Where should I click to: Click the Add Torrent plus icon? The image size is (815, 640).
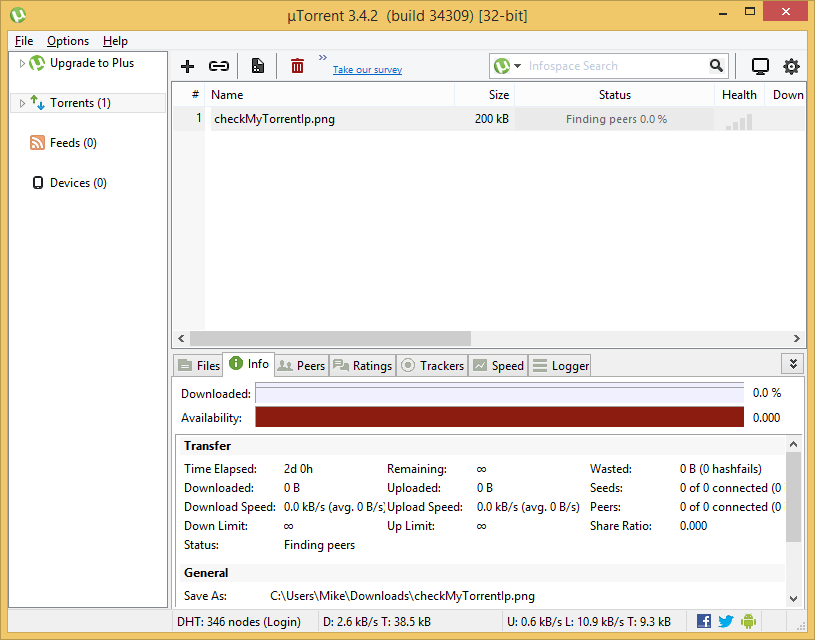[x=187, y=66]
